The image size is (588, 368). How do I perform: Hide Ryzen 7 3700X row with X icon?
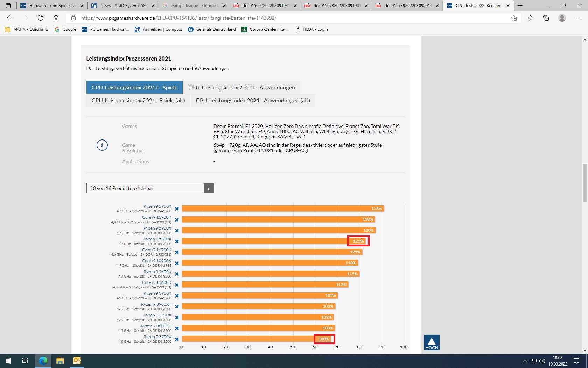tap(177, 339)
